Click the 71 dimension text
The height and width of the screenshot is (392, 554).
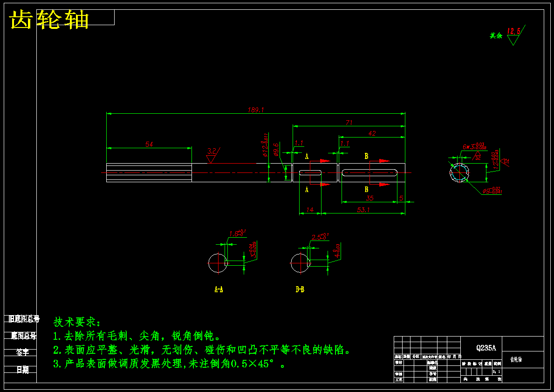[x=349, y=123]
